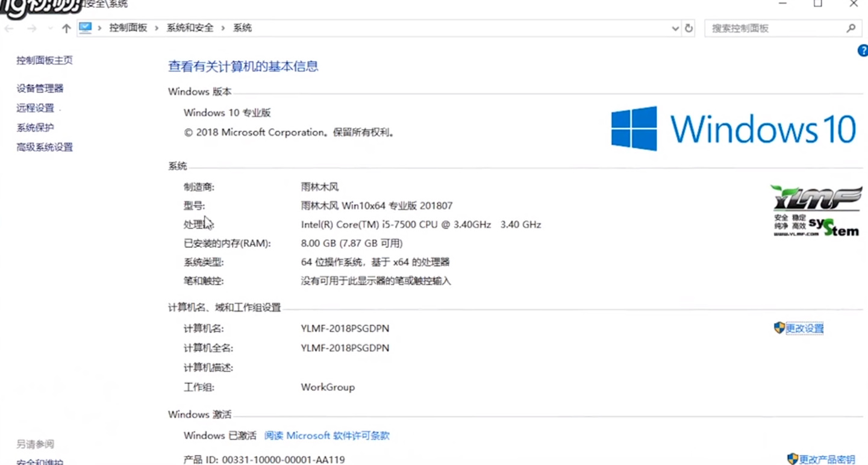Click the heading 查看有关计算机的基本信息

(x=243, y=66)
